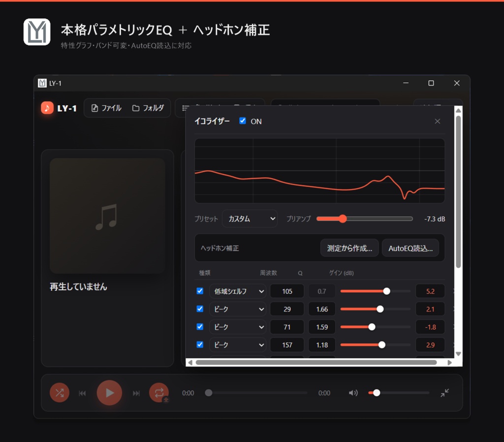Click equalizer panel scroll up arrow

(458, 110)
